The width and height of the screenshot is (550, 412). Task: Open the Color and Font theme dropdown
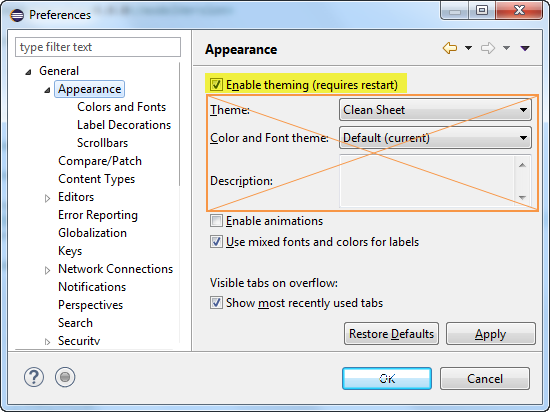pyautogui.click(x=435, y=138)
